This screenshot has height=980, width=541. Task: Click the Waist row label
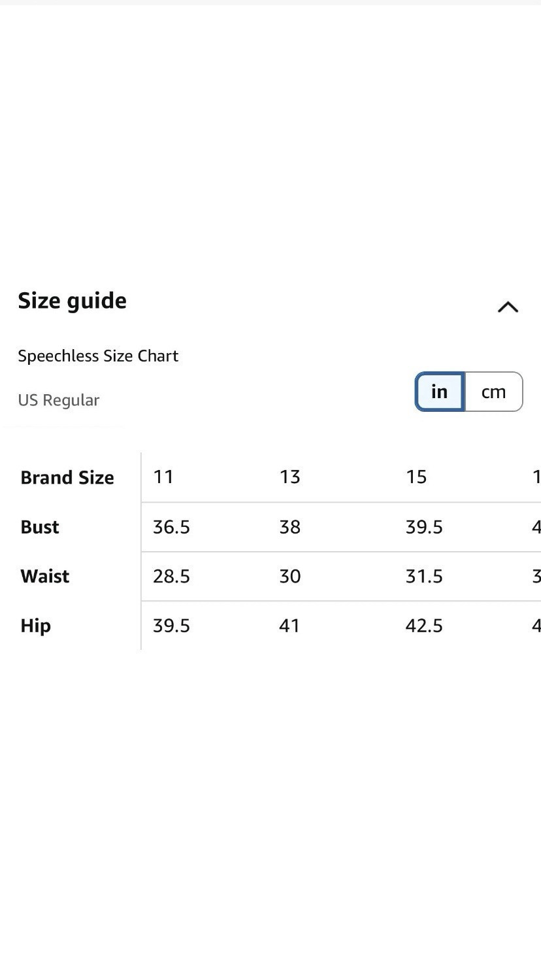[x=45, y=577]
